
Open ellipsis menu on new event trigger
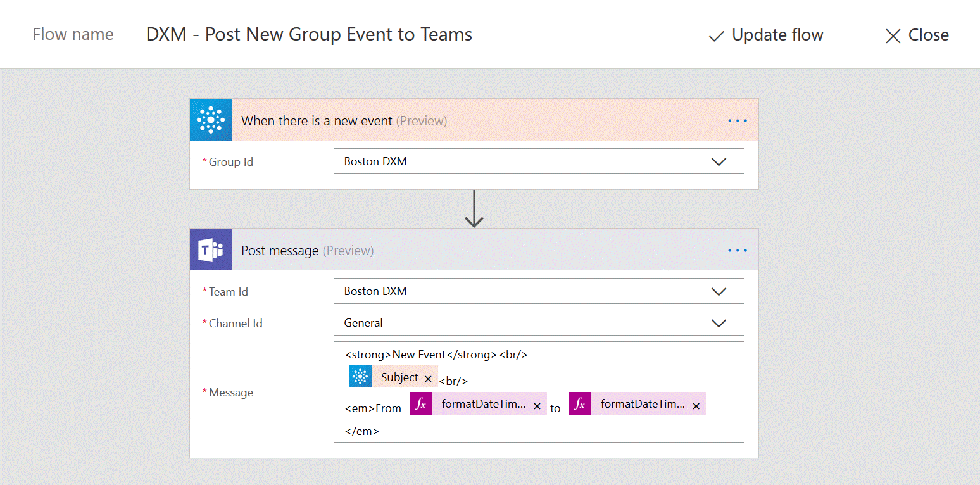(x=738, y=120)
